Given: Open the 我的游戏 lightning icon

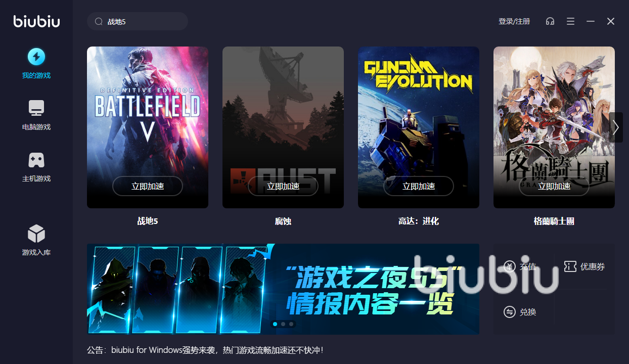Looking at the screenshot, I should [x=36, y=57].
